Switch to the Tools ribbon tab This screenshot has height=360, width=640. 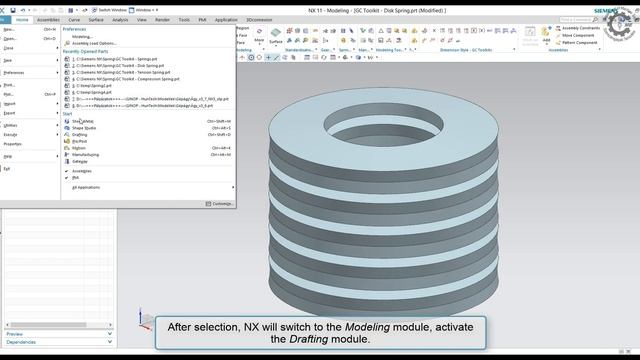click(x=184, y=20)
